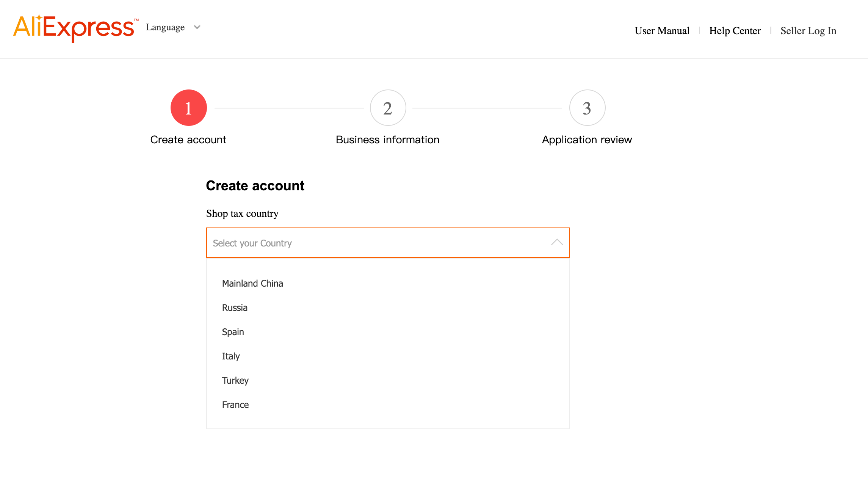
Task: Select step 1 circle in the progress tracker
Action: click(189, 108)
